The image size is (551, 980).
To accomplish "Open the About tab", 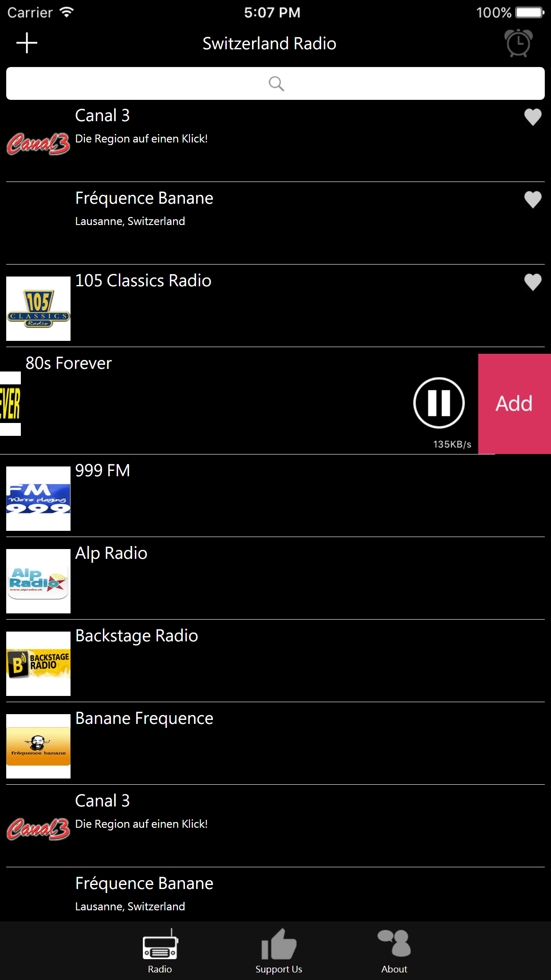I will click(394, 951).
